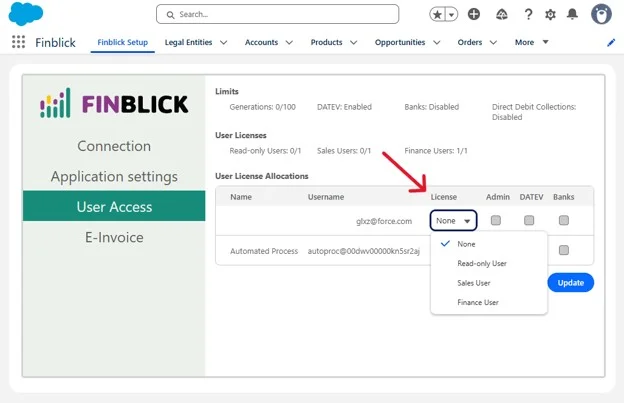The height and width of the screenshot is (403, 624).
Task: Expand the Products chevron menu
Action: [x=353, y=42]
